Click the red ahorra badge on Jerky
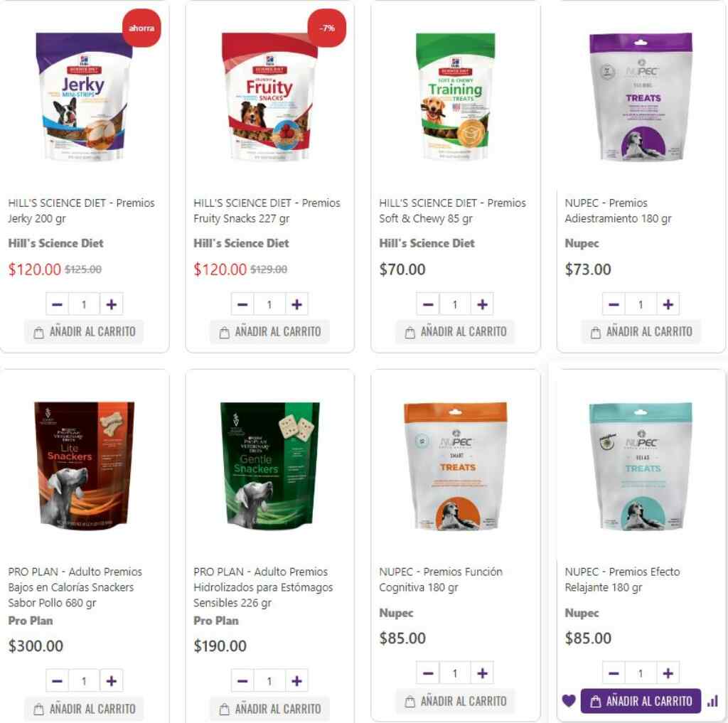The height and width of the screenshot is (723, 728). [x=141, y=28]
